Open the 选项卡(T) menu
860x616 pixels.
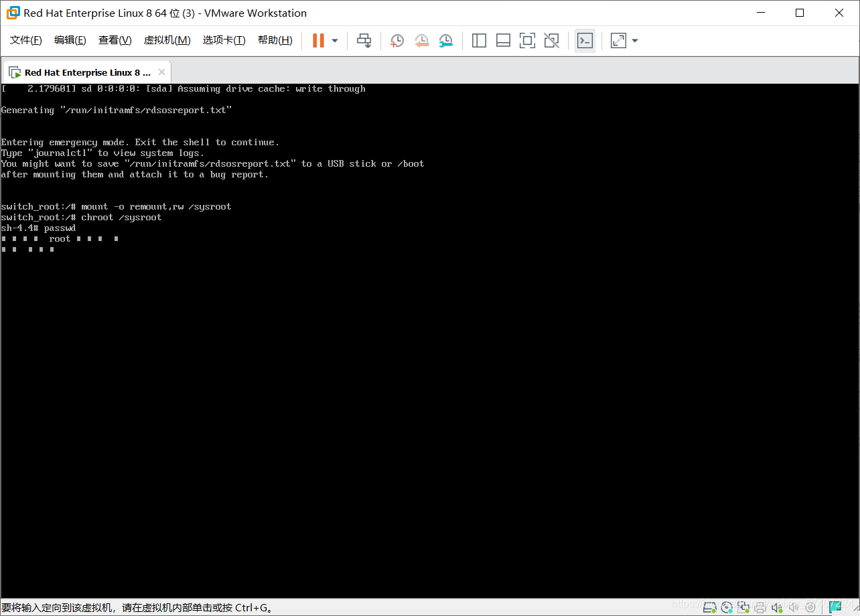(224, 40)
